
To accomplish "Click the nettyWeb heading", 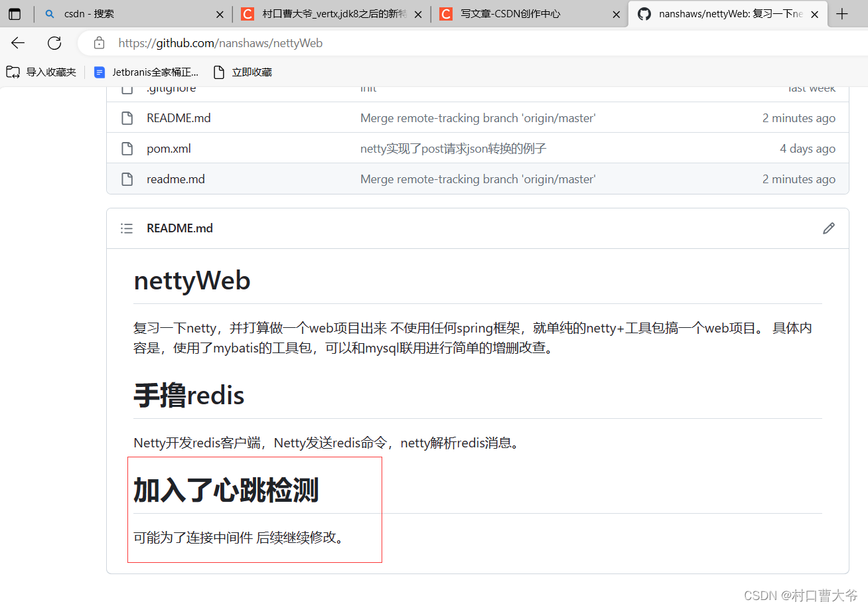I will 192,281.
